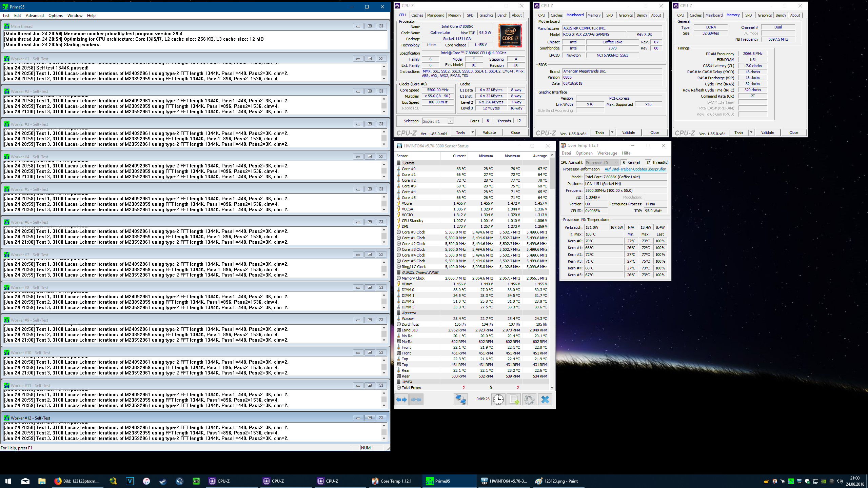The width and height of the screenshot is (868, 488).
Task: Click Worker #2 scroll down arrow
Action: click(384, 111)
